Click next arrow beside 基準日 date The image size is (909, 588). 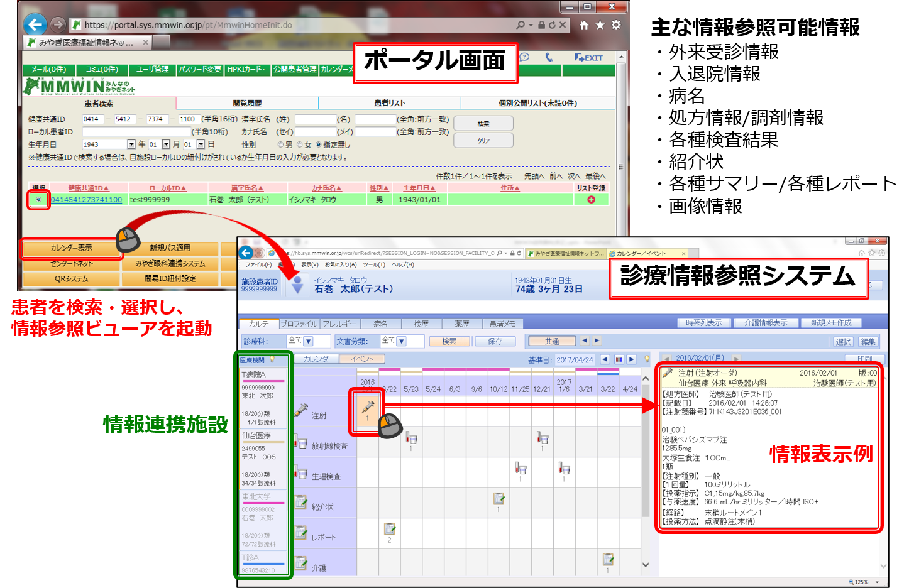point(632,359)
